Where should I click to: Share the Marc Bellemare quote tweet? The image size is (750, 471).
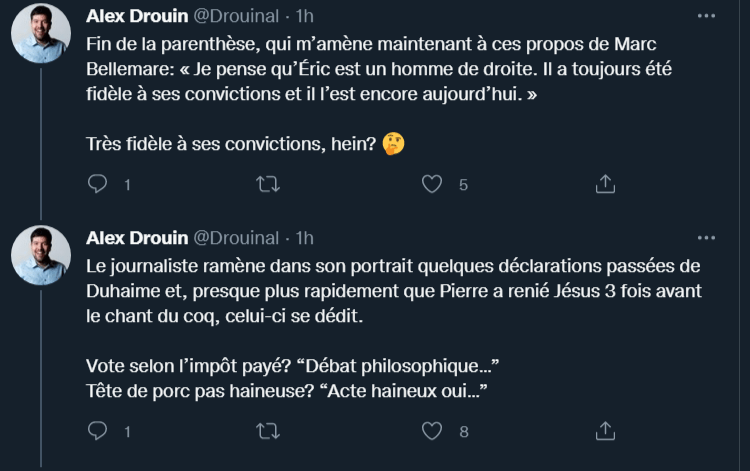pos(605,184)
